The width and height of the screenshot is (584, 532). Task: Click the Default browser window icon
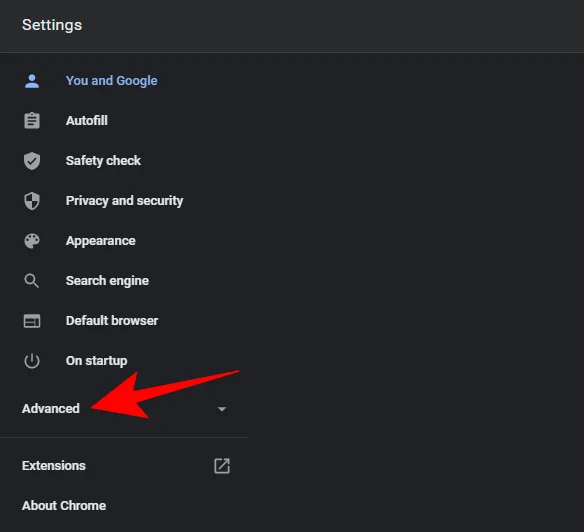coord(32,321)
